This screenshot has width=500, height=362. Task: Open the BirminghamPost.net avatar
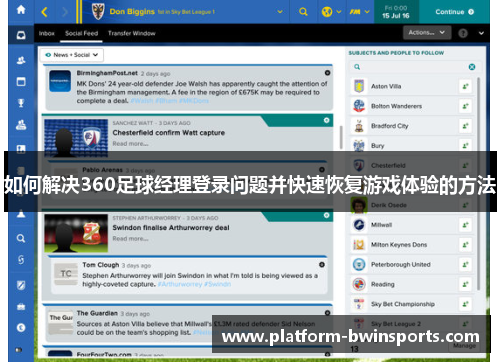60,81
